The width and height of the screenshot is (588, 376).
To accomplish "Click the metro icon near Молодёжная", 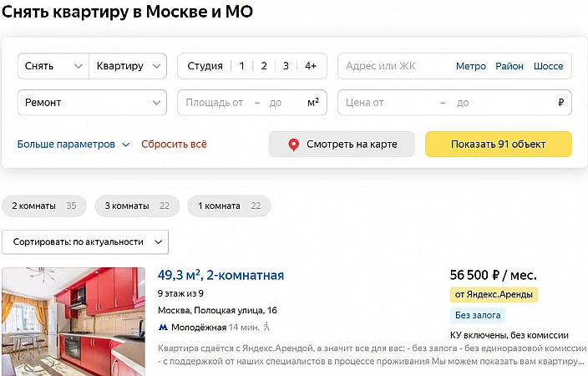I will (x=162, y=327).
